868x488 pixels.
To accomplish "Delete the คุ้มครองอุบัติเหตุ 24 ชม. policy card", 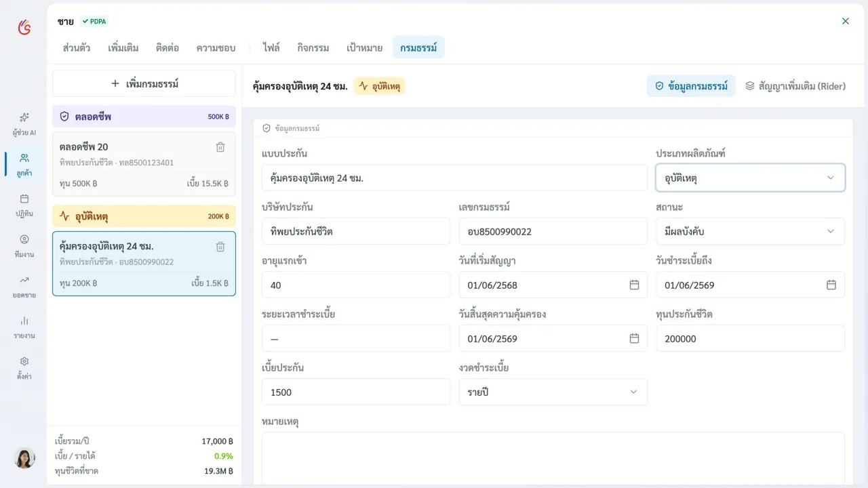I will [220, 247].
